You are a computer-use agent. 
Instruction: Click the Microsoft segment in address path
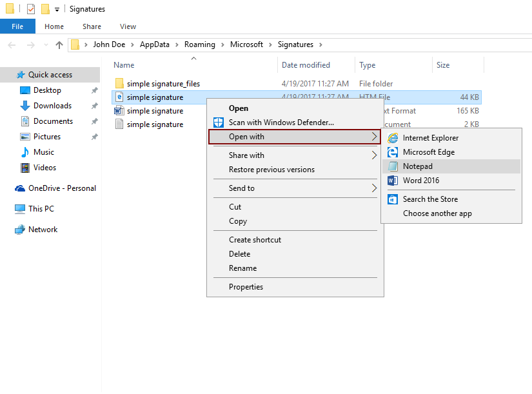[246, 44]
